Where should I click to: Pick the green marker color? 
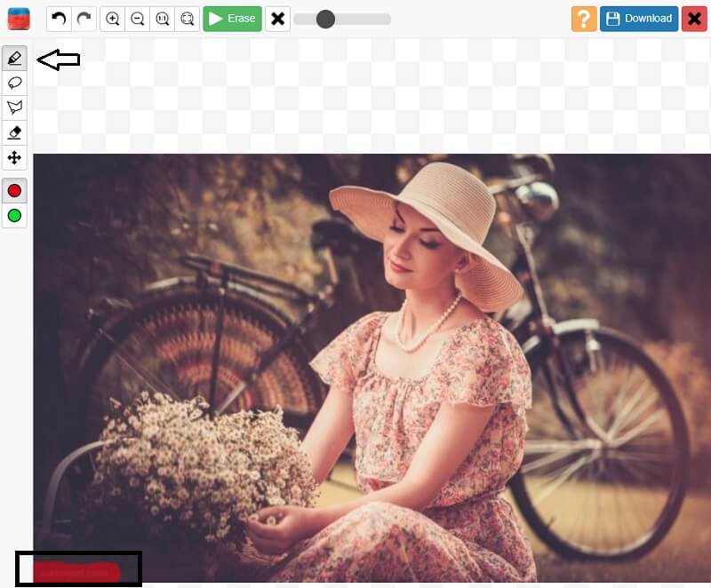(14, 216)
